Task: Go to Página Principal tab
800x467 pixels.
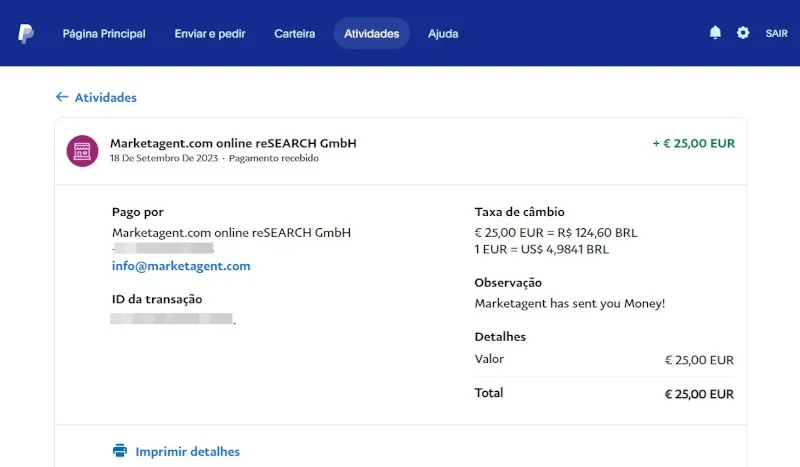Action: pyautogui.click(x=104, y=34)
